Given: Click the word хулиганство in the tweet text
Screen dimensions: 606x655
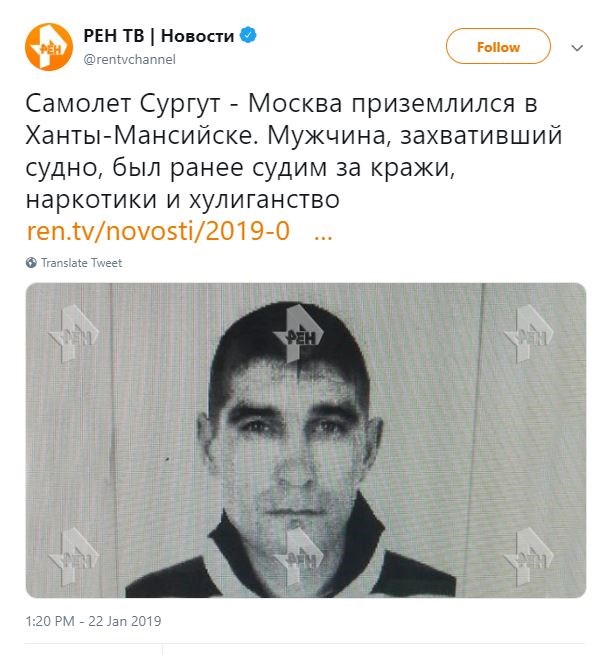Looking at the screenshot, I should [264, 200].
